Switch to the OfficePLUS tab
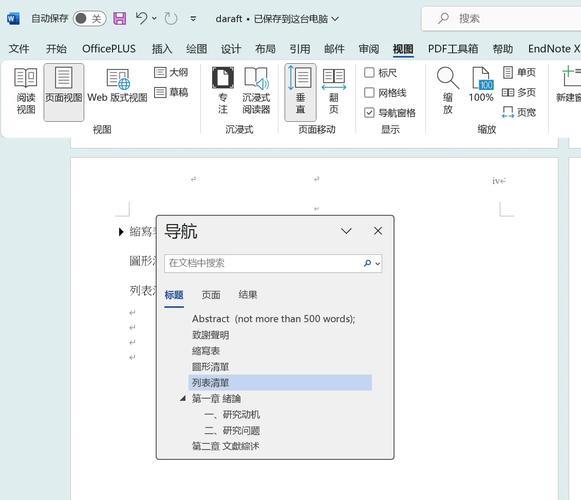581x500 pixels. pyautogui.click(x=109, y=49)
